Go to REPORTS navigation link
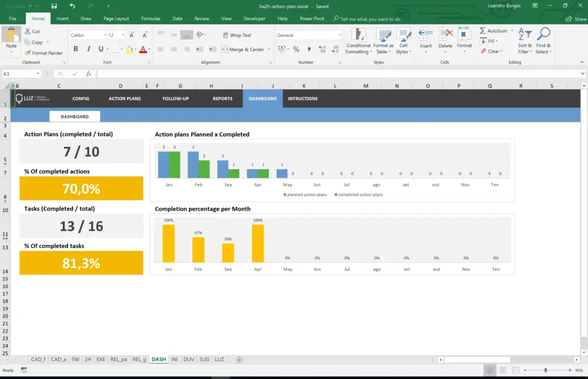The image size is (588, 379). coord(222,99)
